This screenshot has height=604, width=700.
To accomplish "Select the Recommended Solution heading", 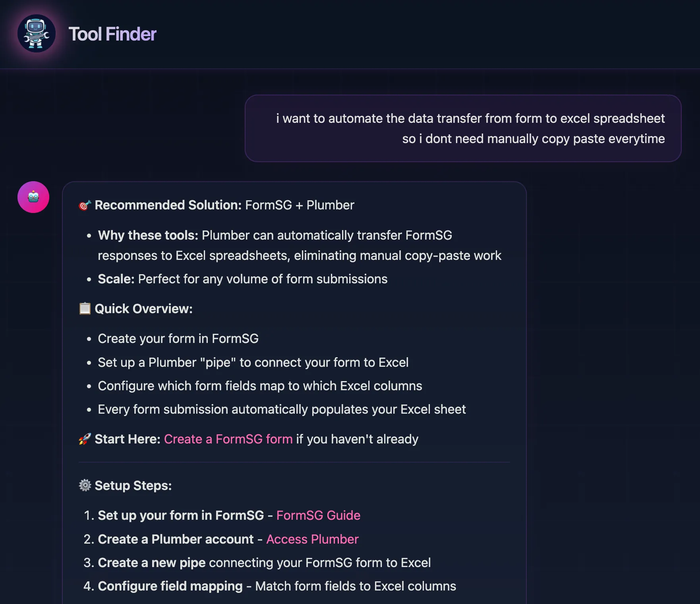I will tap(167, 205).
